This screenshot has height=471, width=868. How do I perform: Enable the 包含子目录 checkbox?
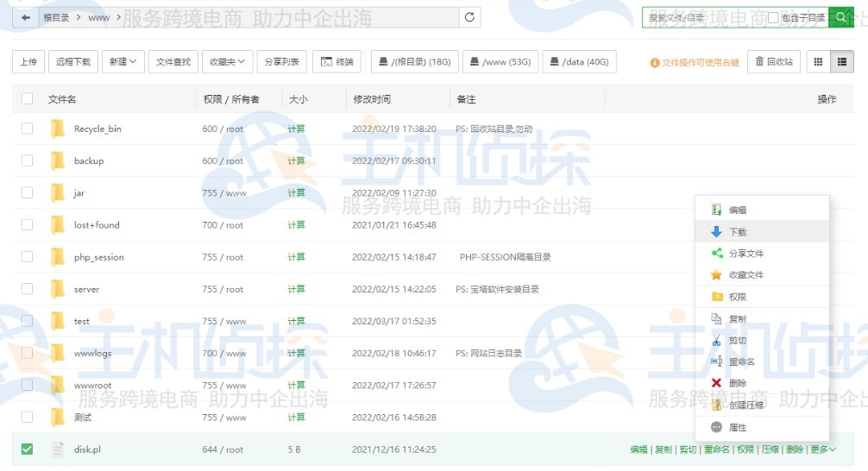point(773,18)
